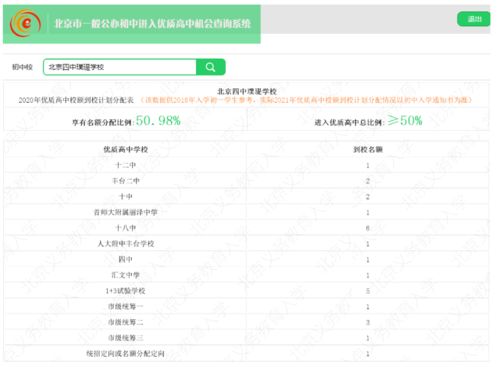Click the 50.98% percentage value
The height and width of the screenshot is (367, 499).
click(x=158, y=120)
